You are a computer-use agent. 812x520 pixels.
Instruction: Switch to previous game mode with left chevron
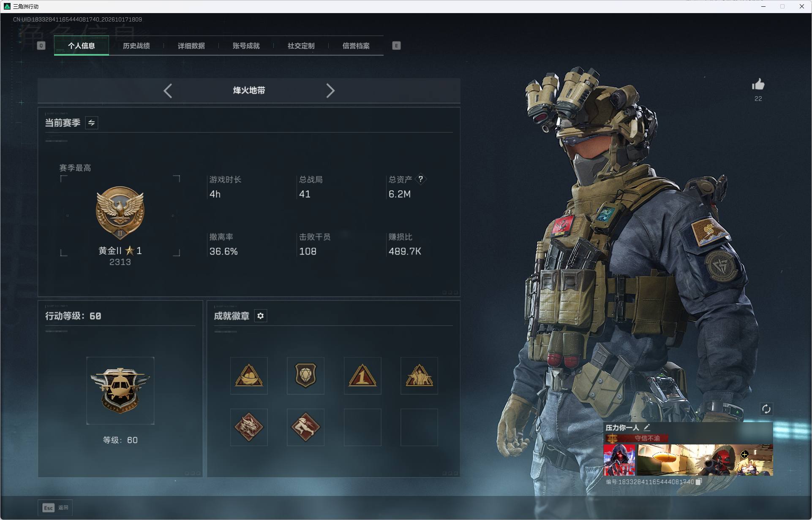tap(168, 91)
